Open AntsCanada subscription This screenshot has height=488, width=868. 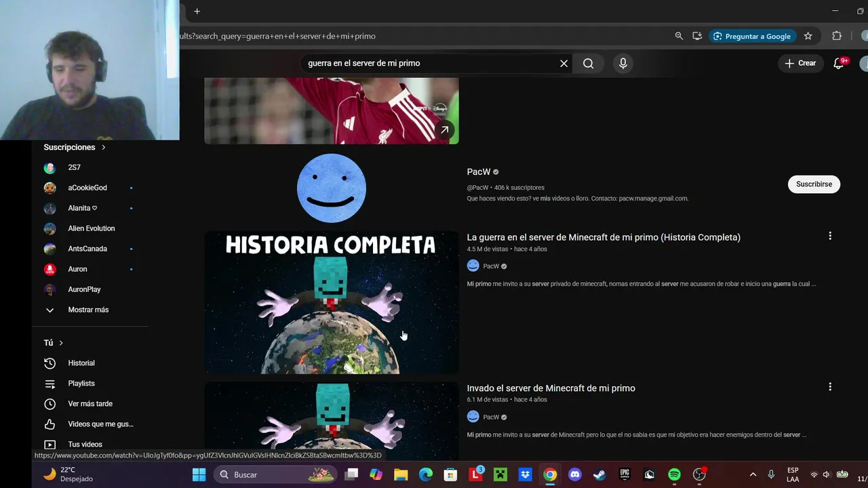click(89, 249)
